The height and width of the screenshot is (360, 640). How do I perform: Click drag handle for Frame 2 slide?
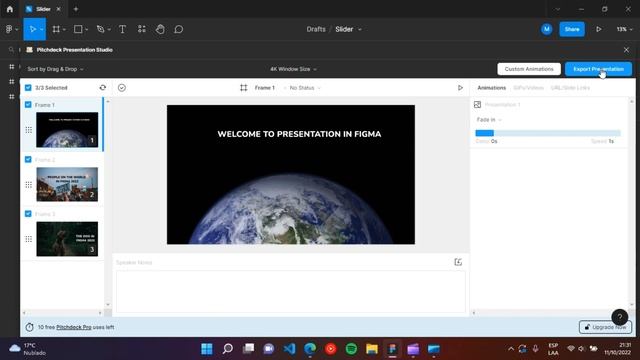(x=29, y=184)
